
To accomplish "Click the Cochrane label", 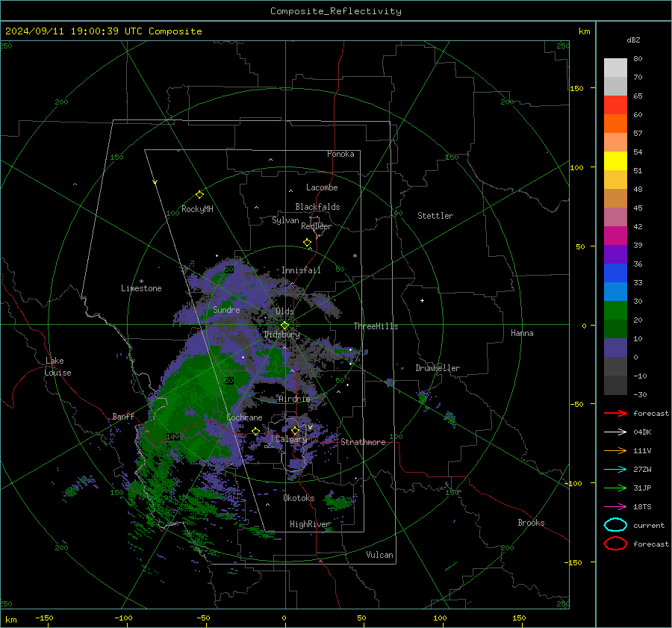I will [x=244, y=417].
